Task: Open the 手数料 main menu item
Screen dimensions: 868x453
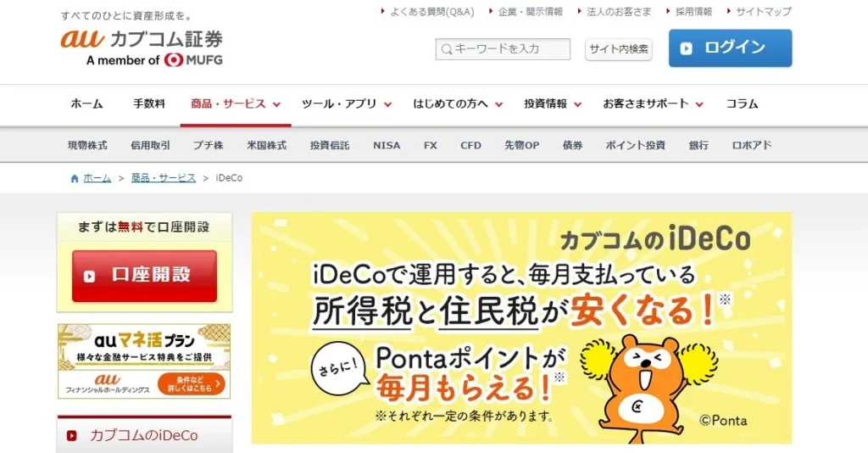Action: click(x=149, y=104)
